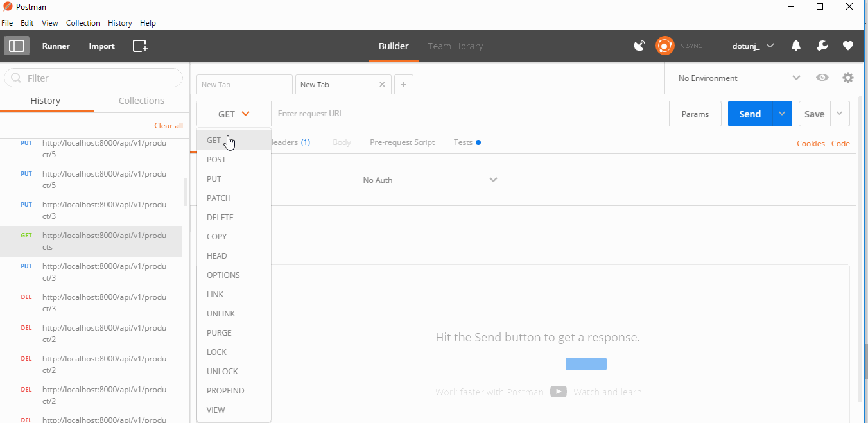Click the orange IN SYNC status icon
Viewport: 868px width, 423px height.
coord(664,46)
